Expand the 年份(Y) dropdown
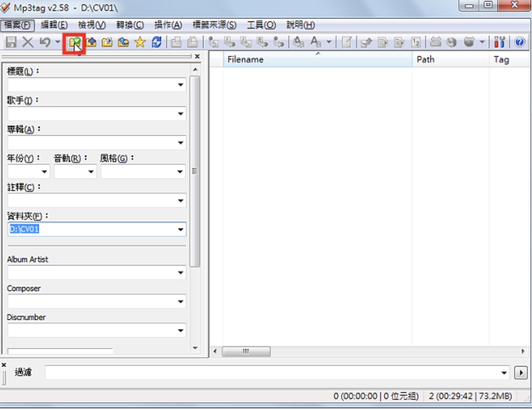 tap(45, 171)
